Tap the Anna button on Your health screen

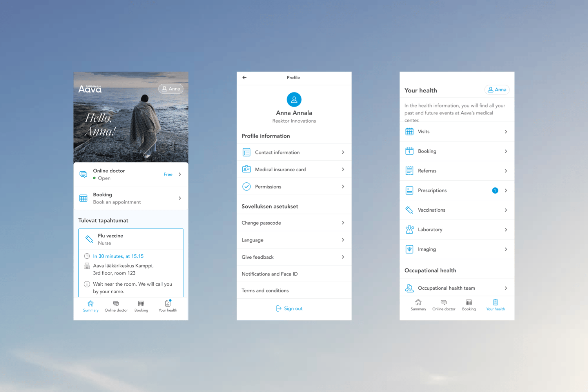[x=497, y=89]
